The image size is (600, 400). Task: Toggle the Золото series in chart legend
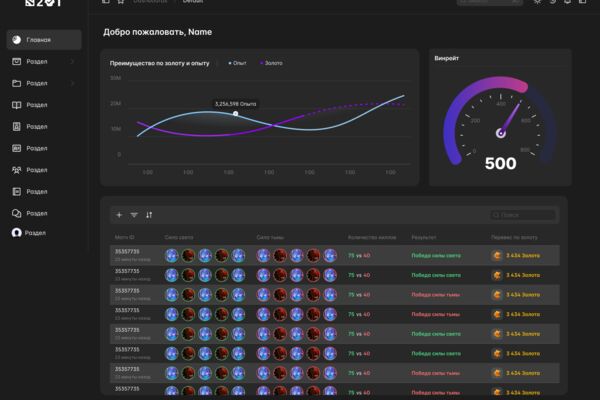pyautogui.click(x=271, y=63)
